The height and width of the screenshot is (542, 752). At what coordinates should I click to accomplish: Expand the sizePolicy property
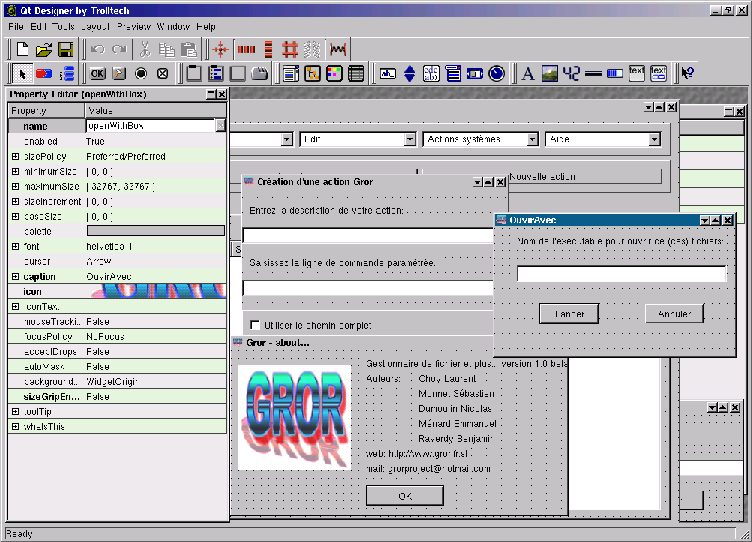15,156
